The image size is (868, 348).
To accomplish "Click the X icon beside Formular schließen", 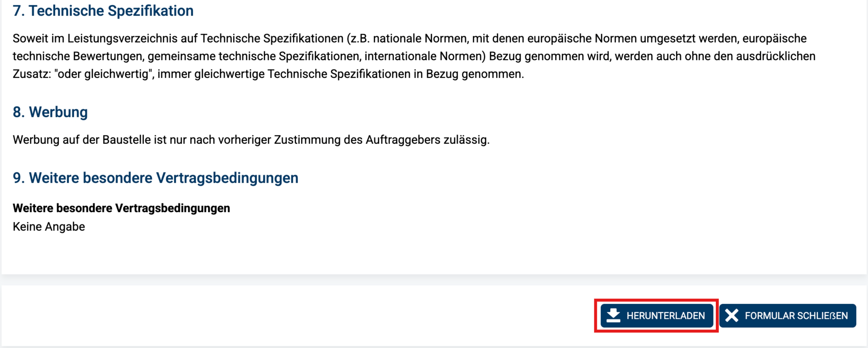I will point(731,315).
